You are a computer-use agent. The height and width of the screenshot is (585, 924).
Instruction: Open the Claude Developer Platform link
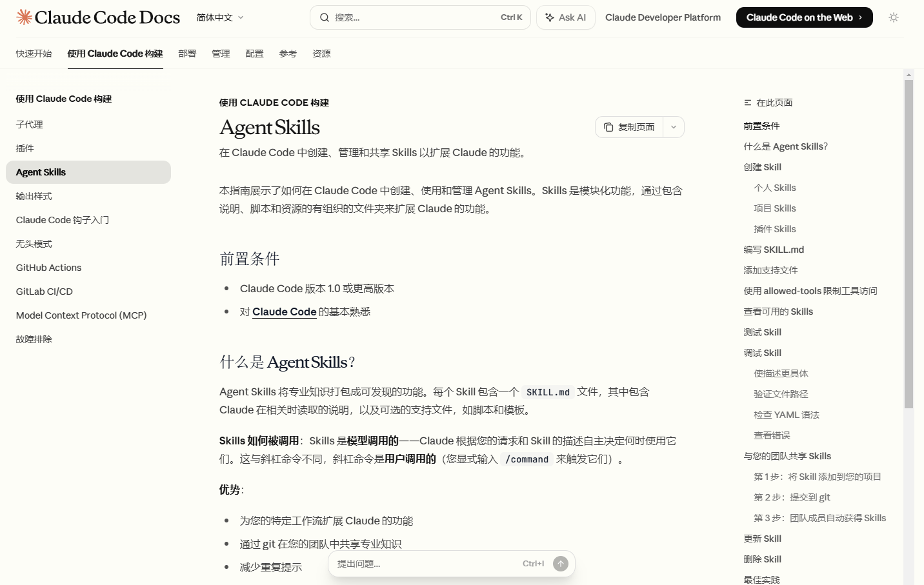(x=663, y=17)
